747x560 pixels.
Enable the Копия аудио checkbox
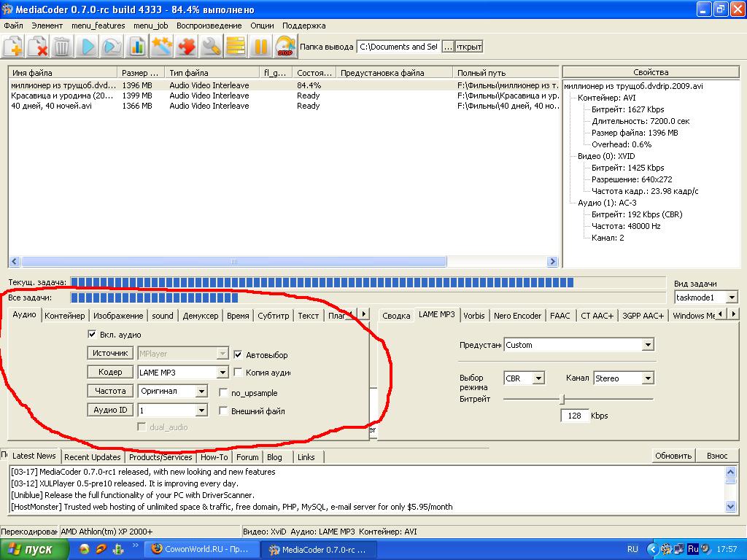coord(238,372)
